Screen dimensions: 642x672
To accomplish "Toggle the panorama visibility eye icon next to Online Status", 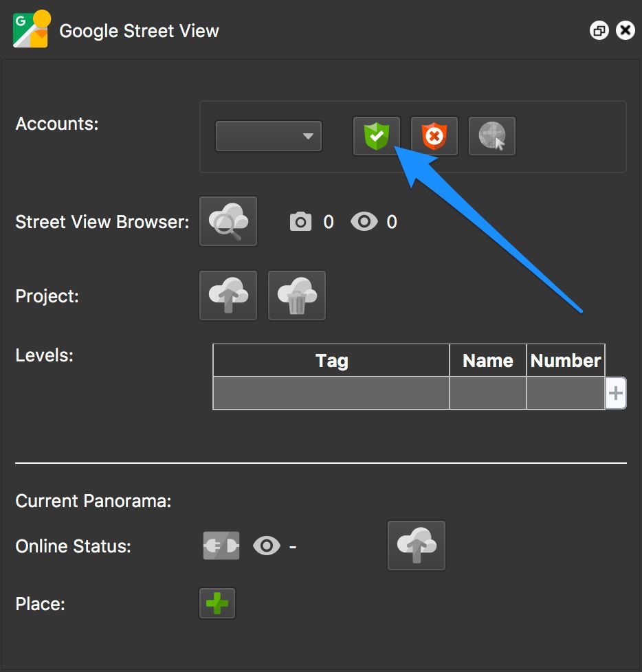I will pyautogui.click(x=267, y=545).
